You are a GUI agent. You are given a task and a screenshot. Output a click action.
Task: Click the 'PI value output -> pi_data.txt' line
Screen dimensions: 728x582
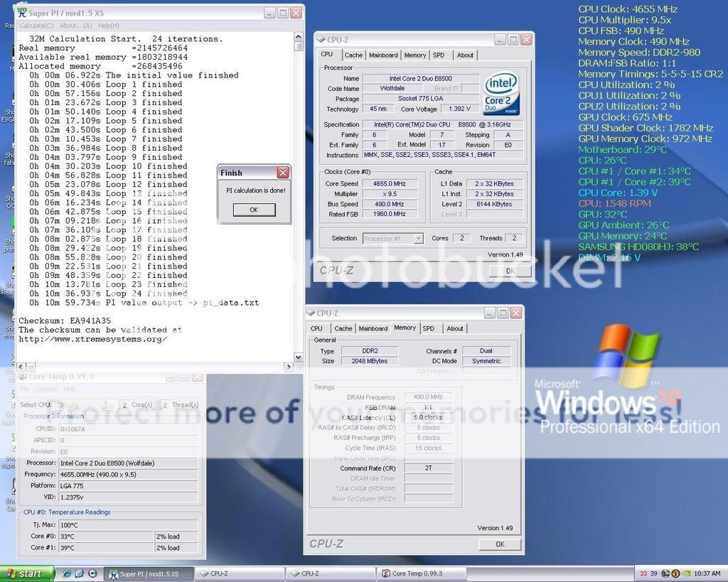coord(144,303)
